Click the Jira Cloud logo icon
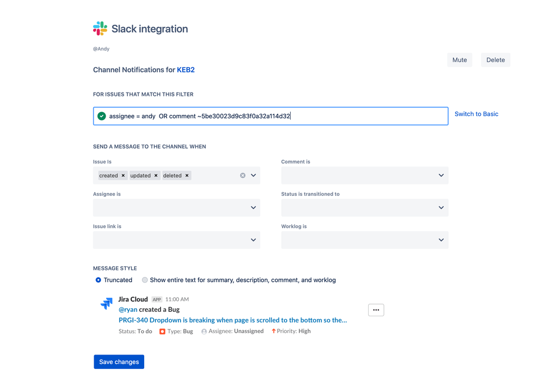 pyautogui.click(x=107, y=303)
